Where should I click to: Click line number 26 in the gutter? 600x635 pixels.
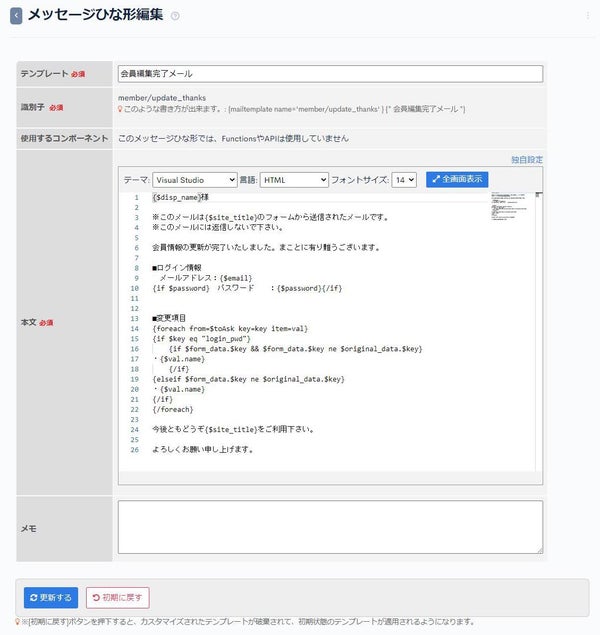134,450
